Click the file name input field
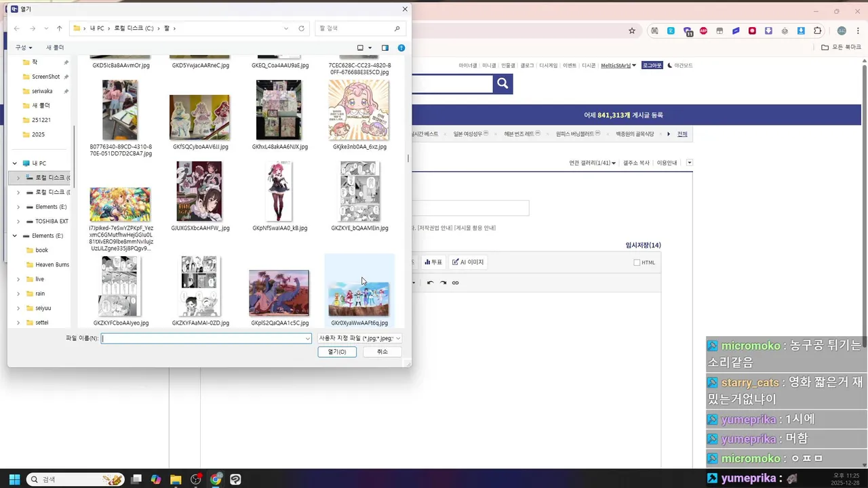The image size is (868, 488). [206, 338]
